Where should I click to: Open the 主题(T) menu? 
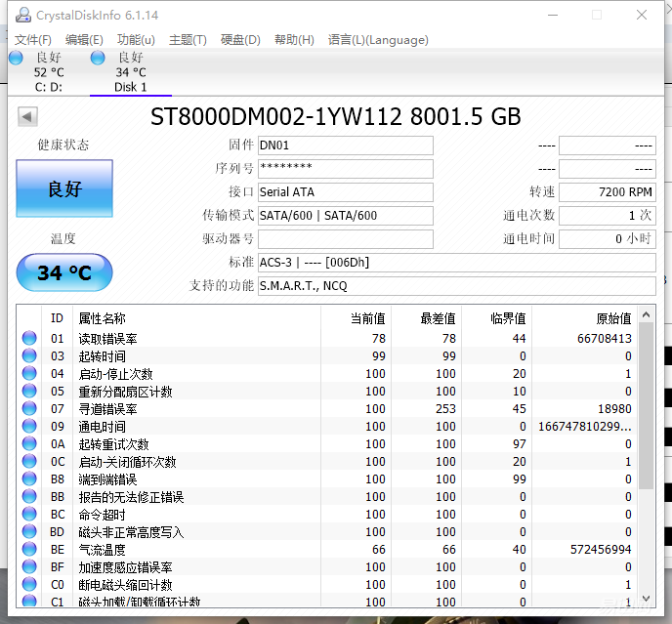coord(188,40)
